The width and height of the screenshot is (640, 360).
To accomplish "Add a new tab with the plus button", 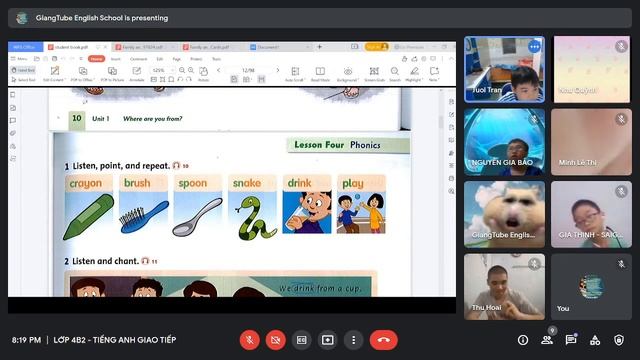I will tap(320, 47).
